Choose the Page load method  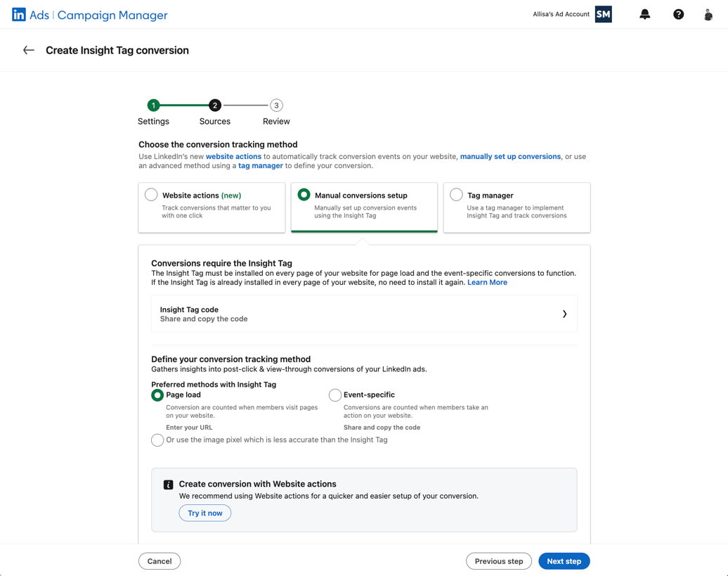coord(157,395)
